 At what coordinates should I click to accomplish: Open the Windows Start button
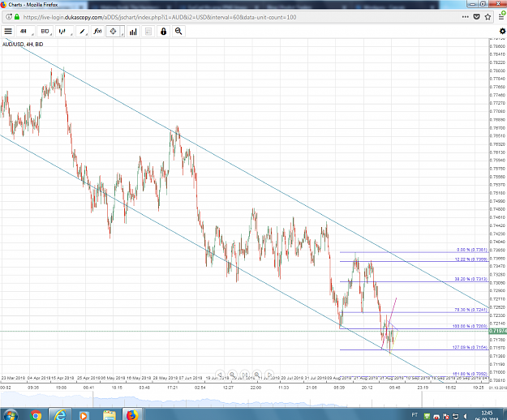10,415
